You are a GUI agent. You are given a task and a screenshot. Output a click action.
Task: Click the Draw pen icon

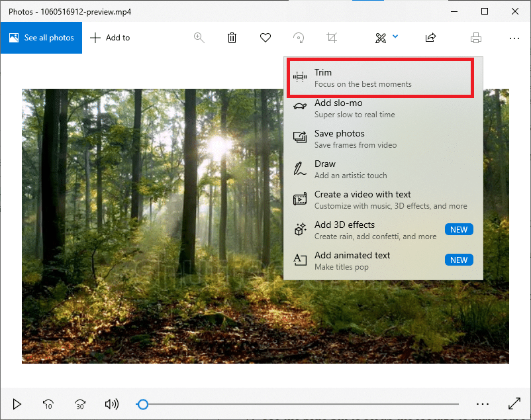(x=300, y=168)
